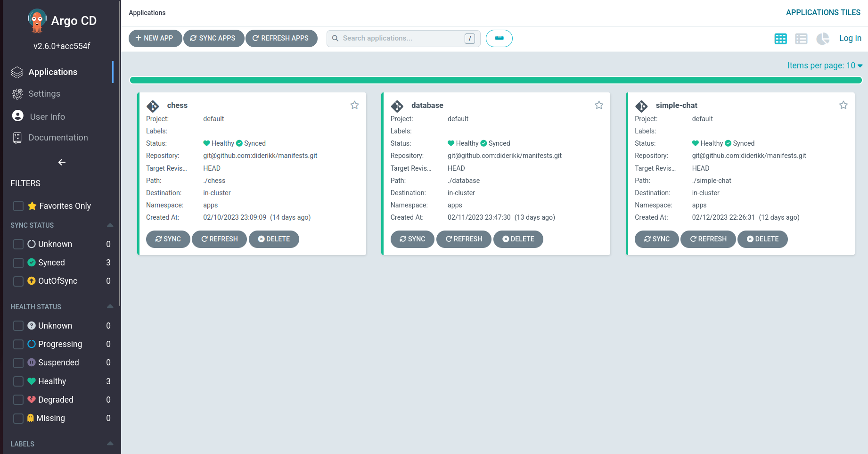
Task: Sync the simple-chat application
Action: pyautogui.click(x=656, y=239)
